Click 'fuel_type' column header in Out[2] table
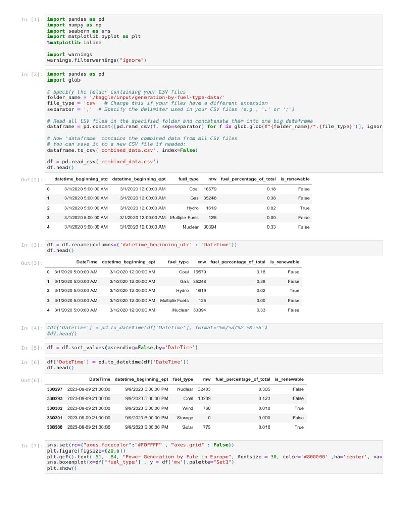 pos(188,179)
